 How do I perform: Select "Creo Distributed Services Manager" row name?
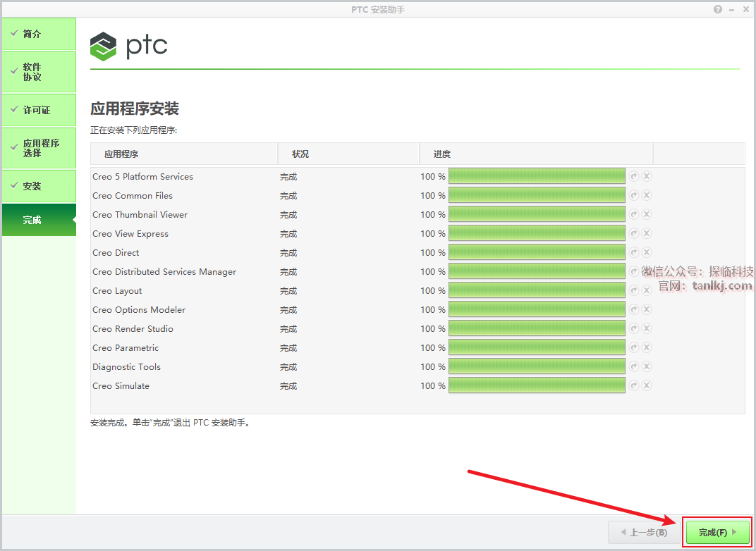[x=164, y=272]
